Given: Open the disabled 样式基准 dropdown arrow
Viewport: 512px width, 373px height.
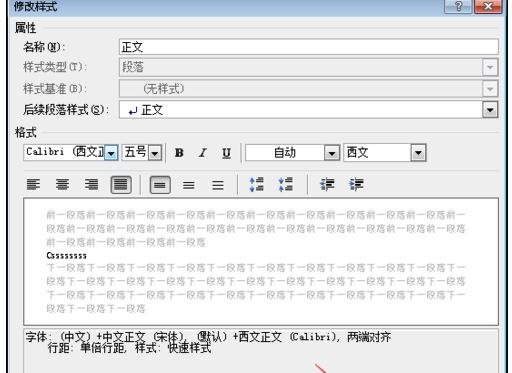Looking at the screenshot, I should pyautogui.click(x=490, y=89).
